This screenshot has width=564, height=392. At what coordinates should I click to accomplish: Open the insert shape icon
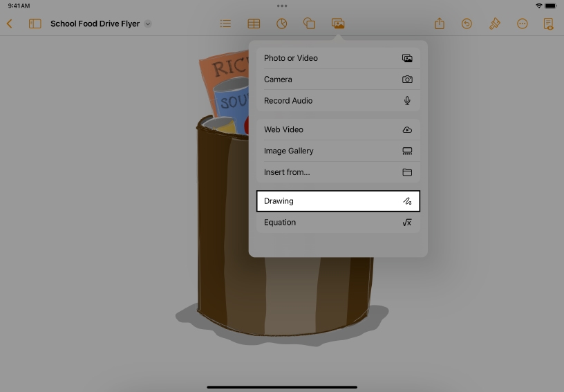click(x=310, y=24)
